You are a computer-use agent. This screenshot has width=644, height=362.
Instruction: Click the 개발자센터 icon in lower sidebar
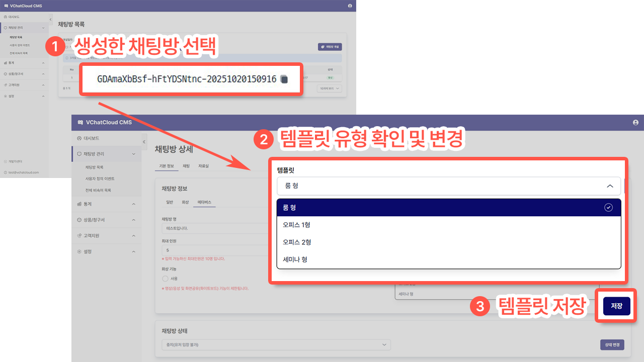[5, 161]
